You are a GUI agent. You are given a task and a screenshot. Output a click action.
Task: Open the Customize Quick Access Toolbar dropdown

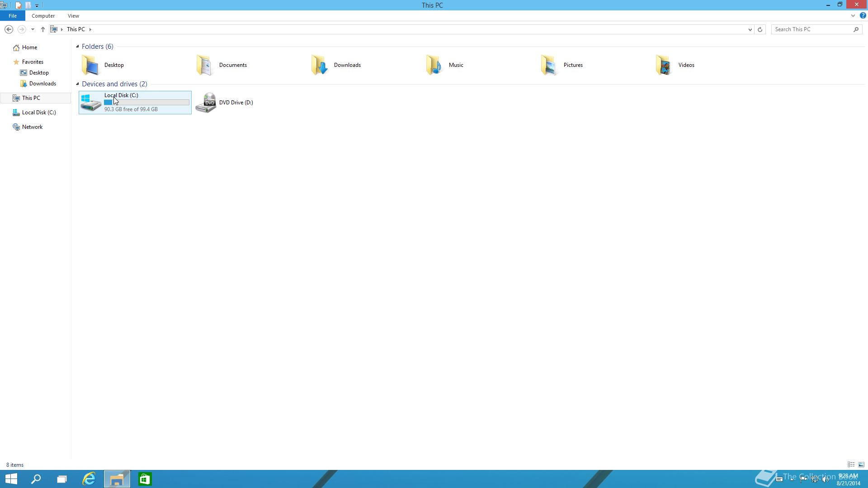(x=37, y=5)
